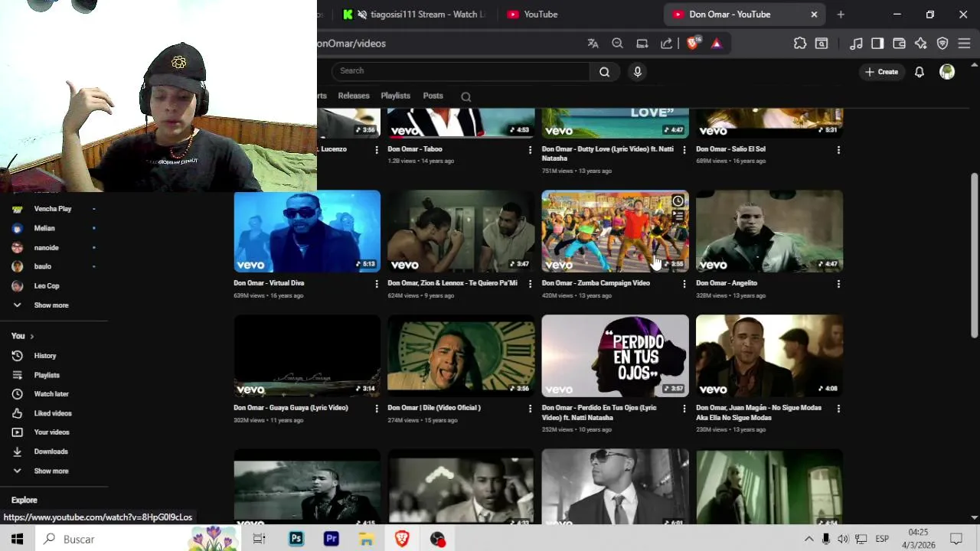980x551 pixels.
Task: Open options menu for Perdido En Tus Ojos
Action: (x=684, y=409)
